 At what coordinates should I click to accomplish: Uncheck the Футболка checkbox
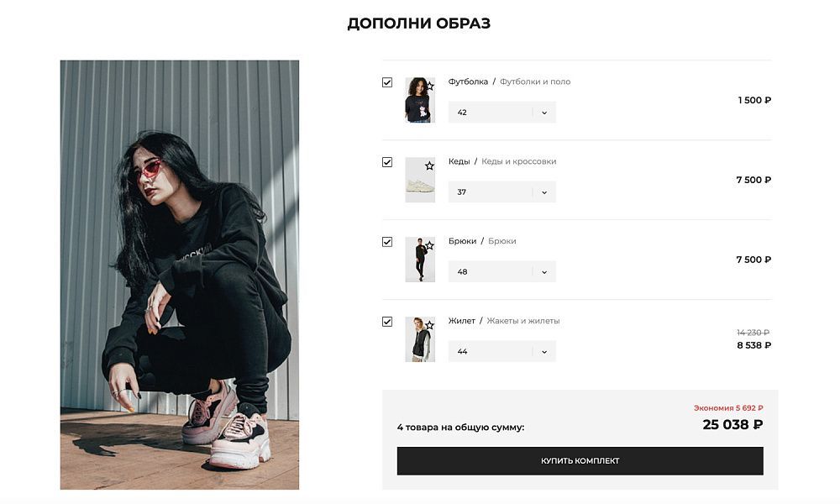386,82
